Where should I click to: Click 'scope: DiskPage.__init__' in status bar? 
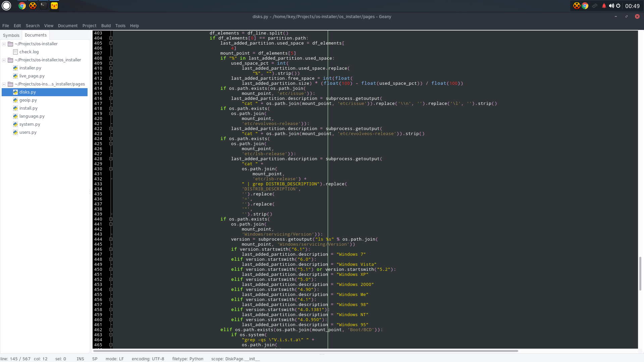235,359
